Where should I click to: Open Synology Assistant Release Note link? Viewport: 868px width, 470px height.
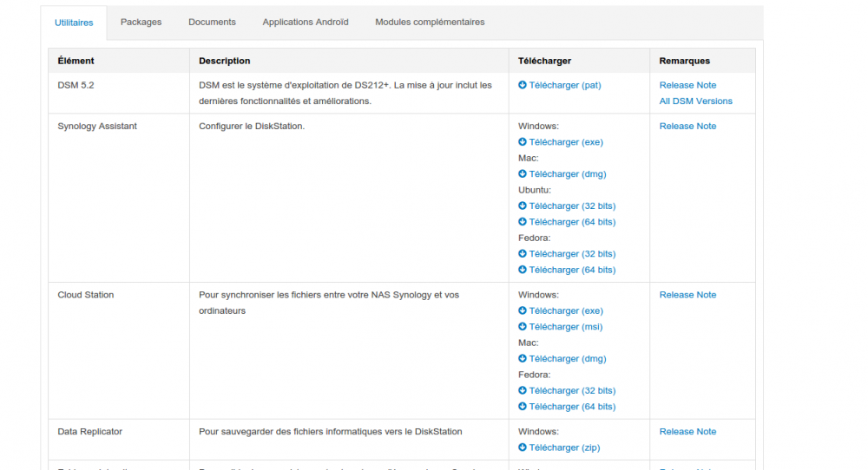pos(687,126)
